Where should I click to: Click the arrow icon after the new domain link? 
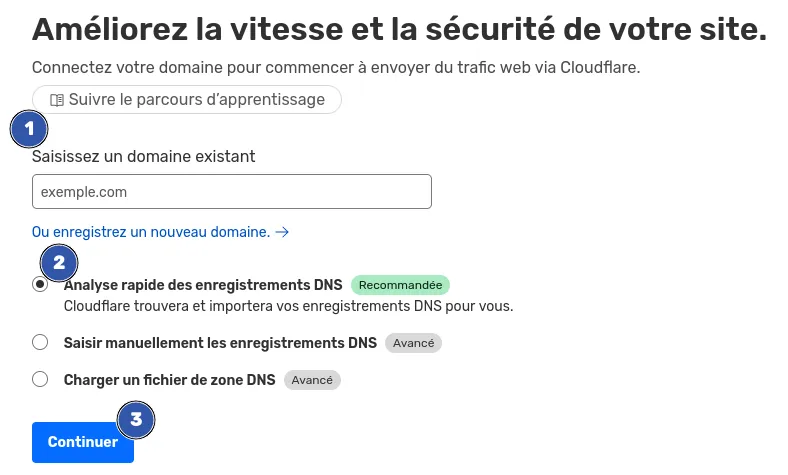point(282,232)
